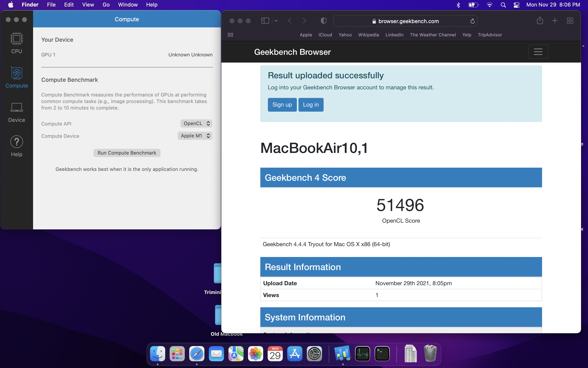Open Safari Share menu
This screenshot has height=368, width=588.
point(540,20)
